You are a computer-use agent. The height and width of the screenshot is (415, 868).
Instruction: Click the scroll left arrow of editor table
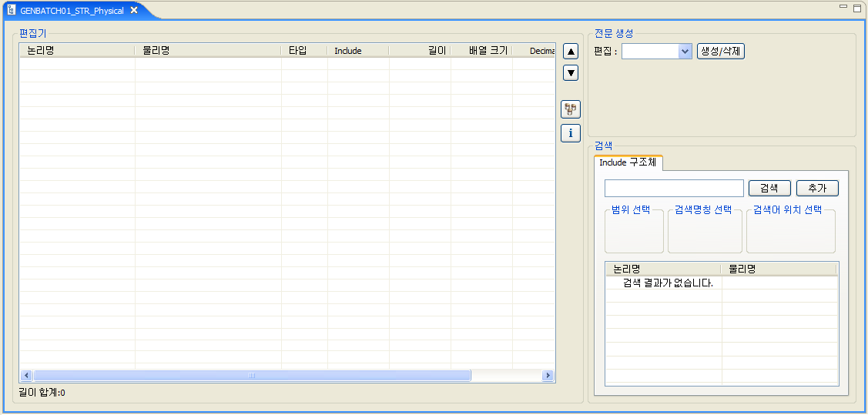click(26, 375)
